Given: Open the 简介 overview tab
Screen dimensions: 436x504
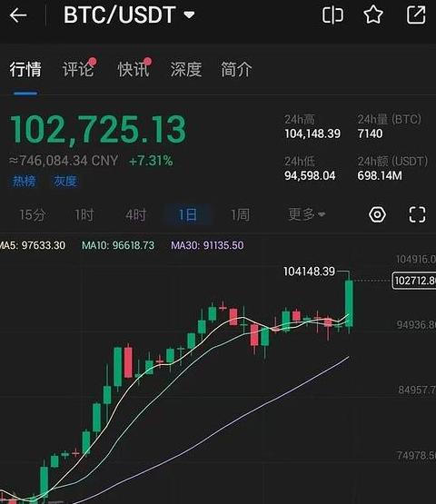Looking at the screenshot, I should click(236, 69).
